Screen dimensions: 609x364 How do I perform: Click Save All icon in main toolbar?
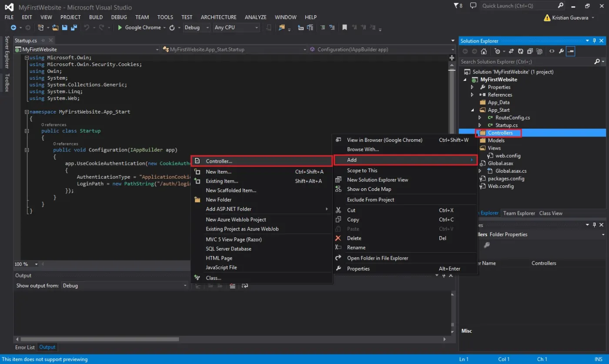click(74, 27)
